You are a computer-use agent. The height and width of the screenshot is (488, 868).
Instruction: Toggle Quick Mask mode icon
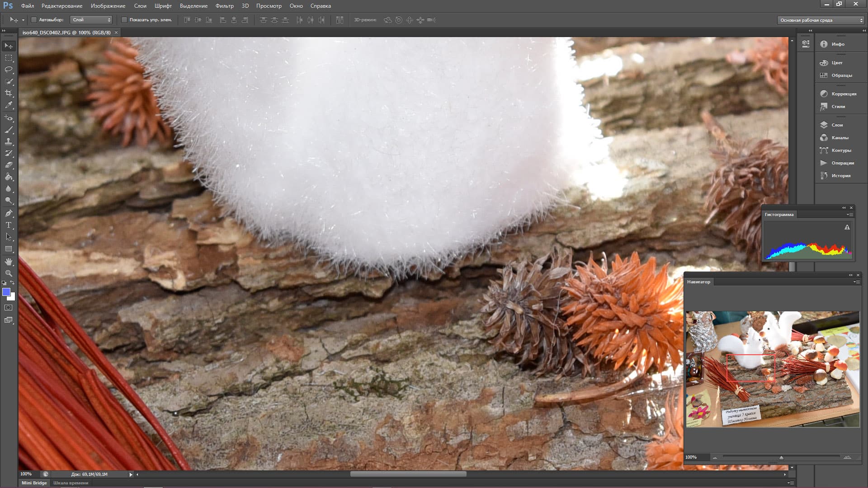(9, 308)
